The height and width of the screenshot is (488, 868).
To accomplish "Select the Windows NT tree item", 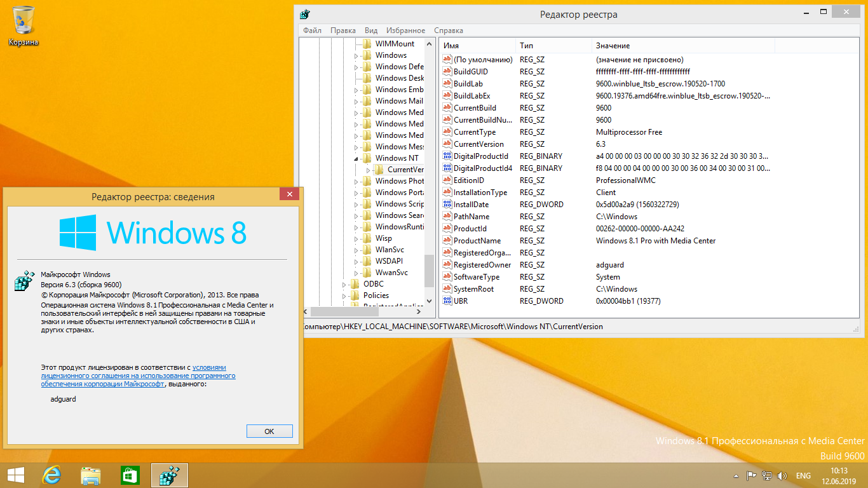I will coord(397,158).
